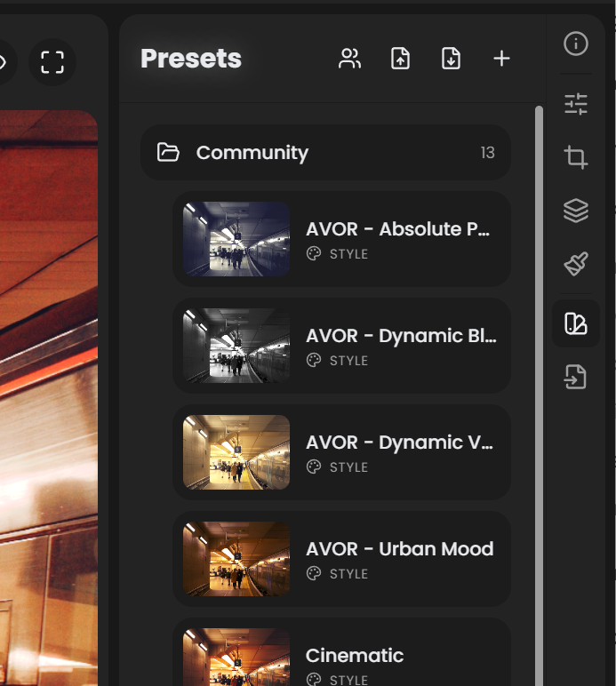The image size is (616, 686).
Task: Toggle the partially visible eye preview button
Action: 5,62
